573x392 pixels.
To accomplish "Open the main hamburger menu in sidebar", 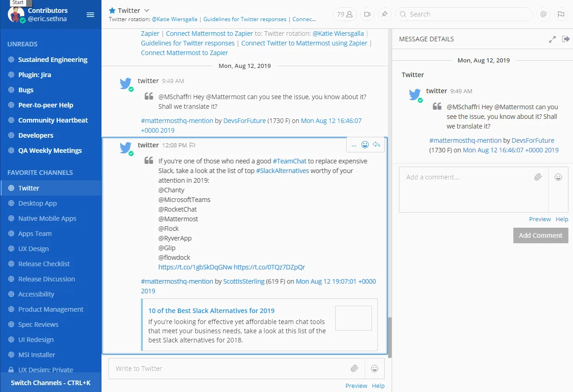I will pyautogui.click(x=90, y=15).
